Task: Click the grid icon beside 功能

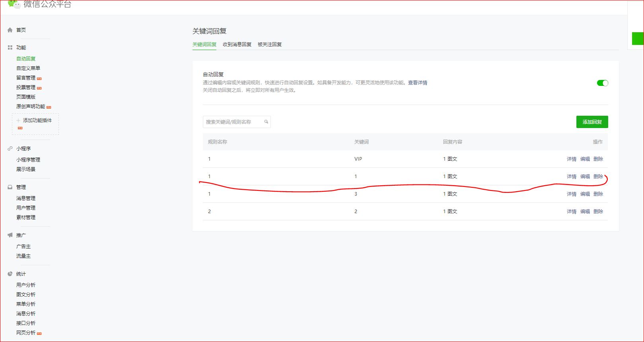Action: [x=10, y=48]
